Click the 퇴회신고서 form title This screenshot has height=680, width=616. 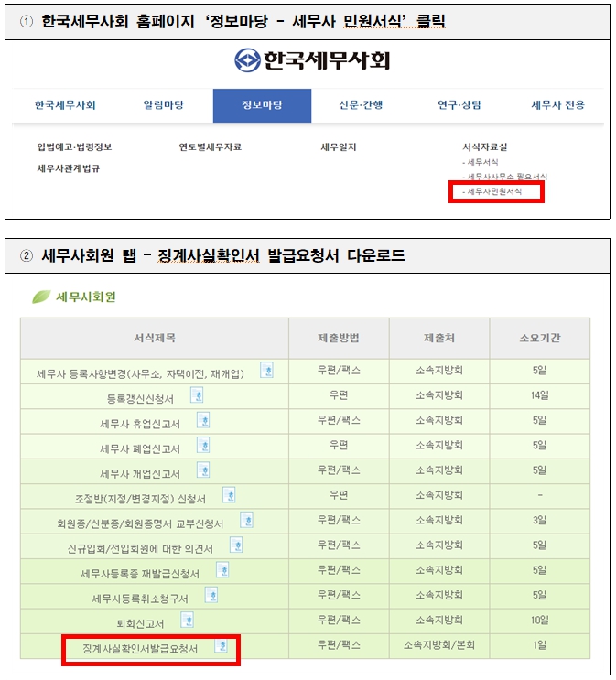pos(140,623)
